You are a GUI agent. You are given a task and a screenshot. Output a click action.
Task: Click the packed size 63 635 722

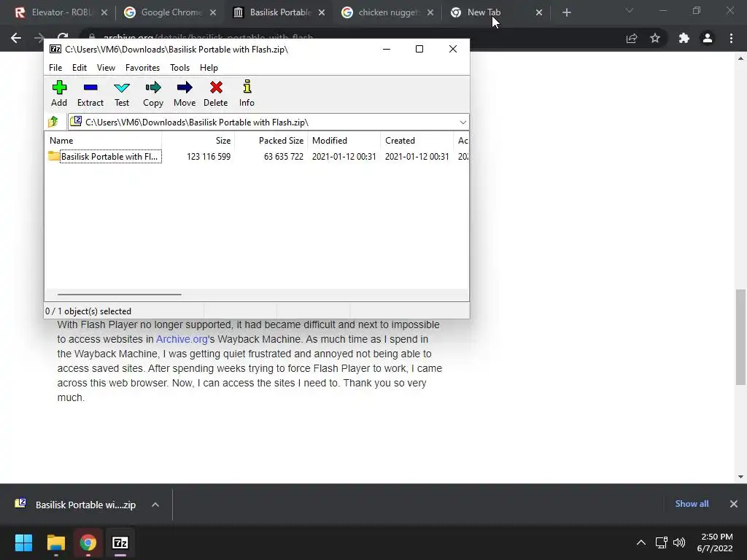(x=284, y=157)
